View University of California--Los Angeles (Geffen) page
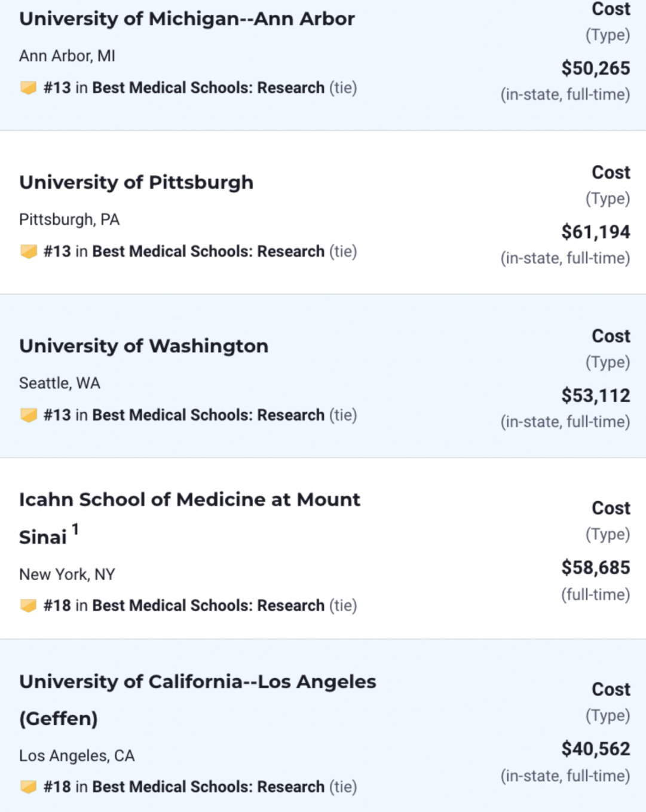The width and height of the screenshot is (646, 812). coord(197,682)
